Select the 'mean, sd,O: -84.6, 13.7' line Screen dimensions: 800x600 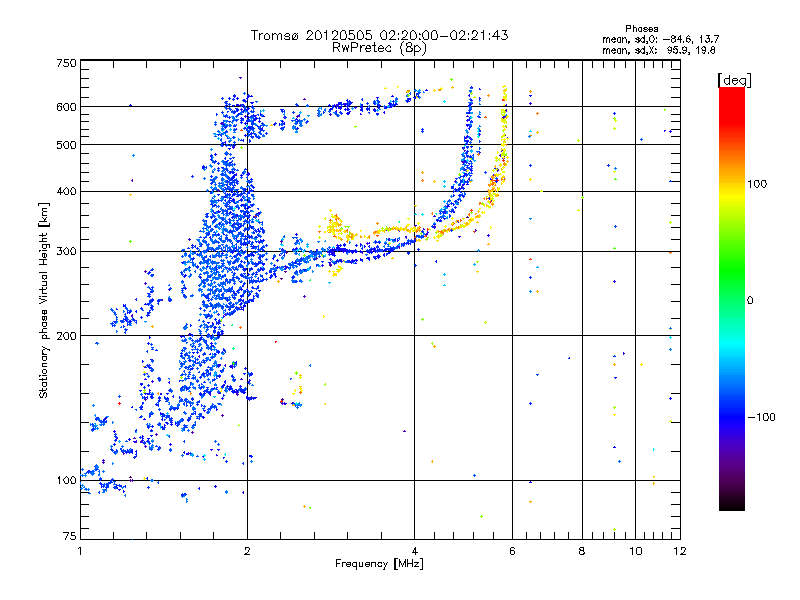(x=661, y=39)
